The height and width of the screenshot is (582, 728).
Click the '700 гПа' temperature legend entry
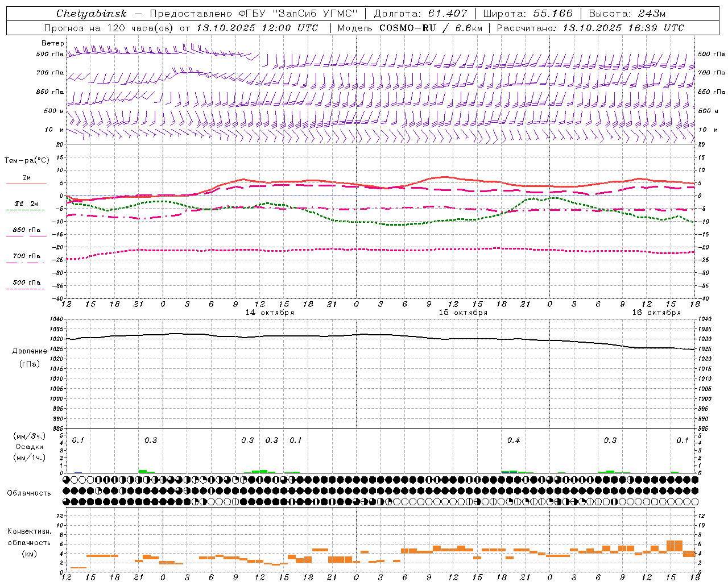27,256
